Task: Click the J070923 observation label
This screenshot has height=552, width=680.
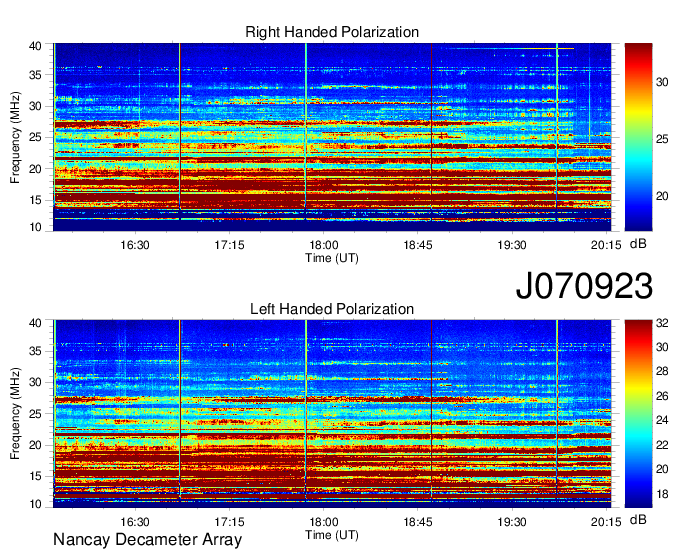Action: point(584,286)
